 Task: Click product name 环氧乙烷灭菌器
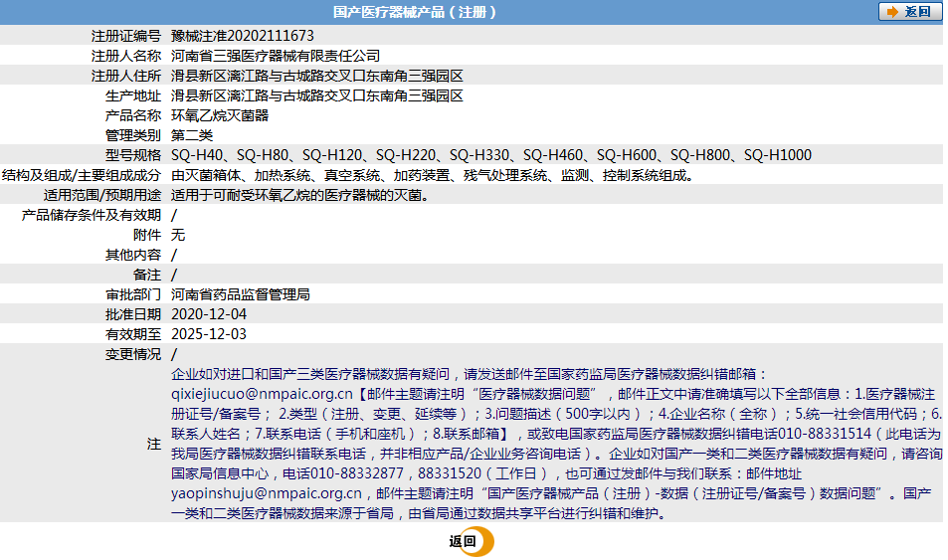click(x=220, y=115)
